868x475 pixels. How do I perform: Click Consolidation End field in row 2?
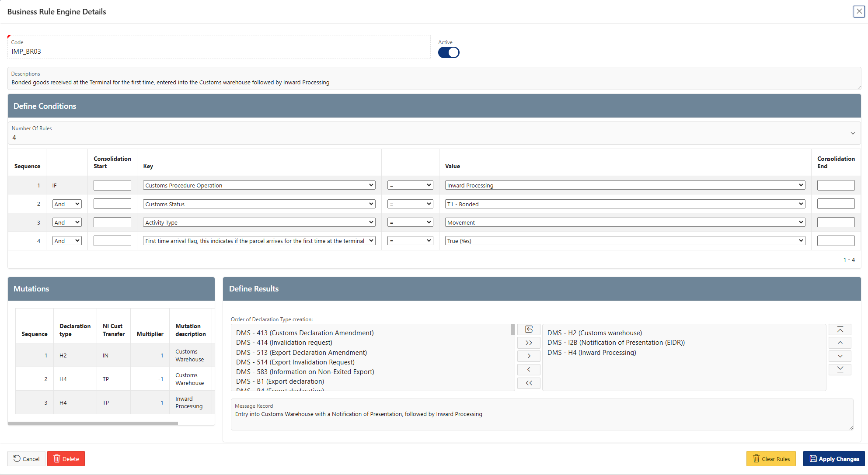(836, 204)
